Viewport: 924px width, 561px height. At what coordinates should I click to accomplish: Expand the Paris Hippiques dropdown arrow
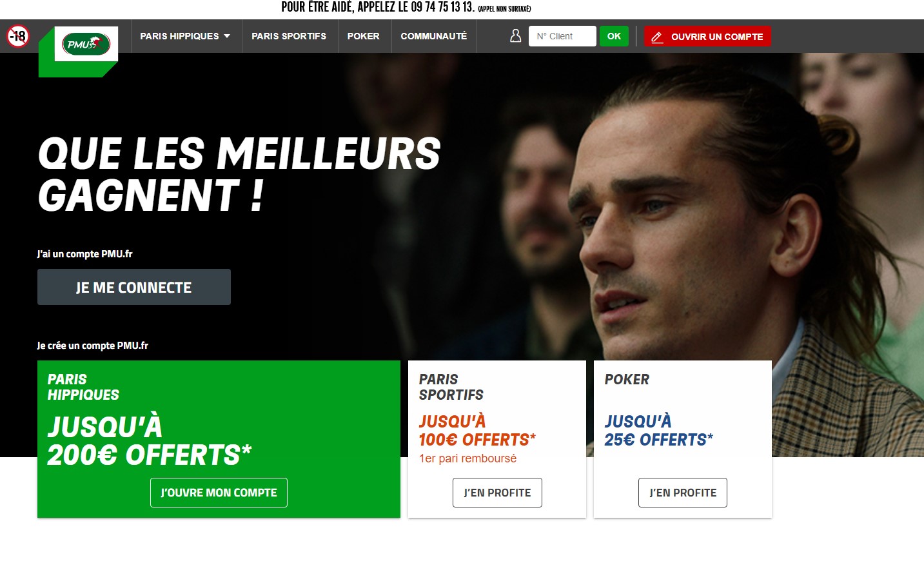tap(227, 36)
